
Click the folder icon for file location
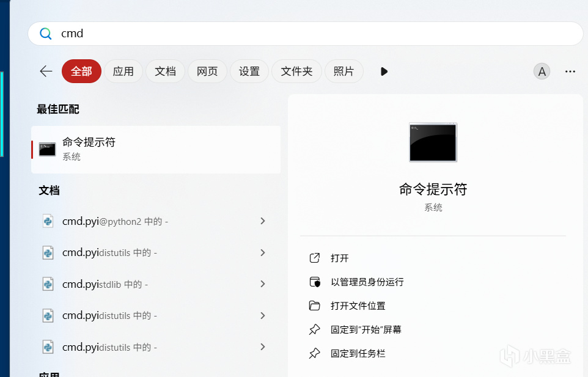[314, 306]
